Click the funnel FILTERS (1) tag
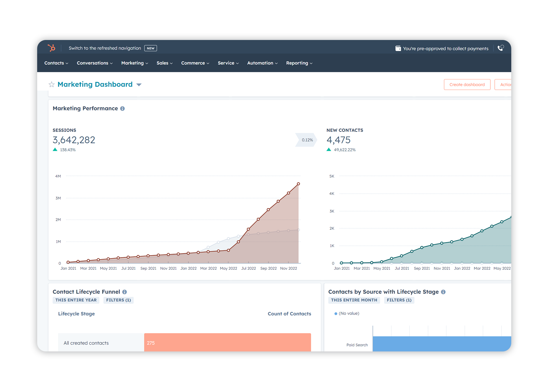 [x=118, y=300]
